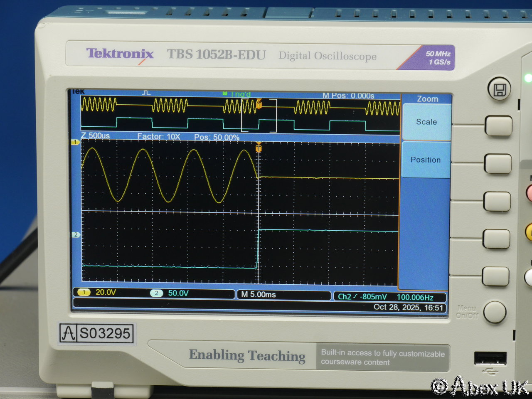Select the orange trigger marker on main graticule
The width and height of the screenshot is (532, 399).
259,147
